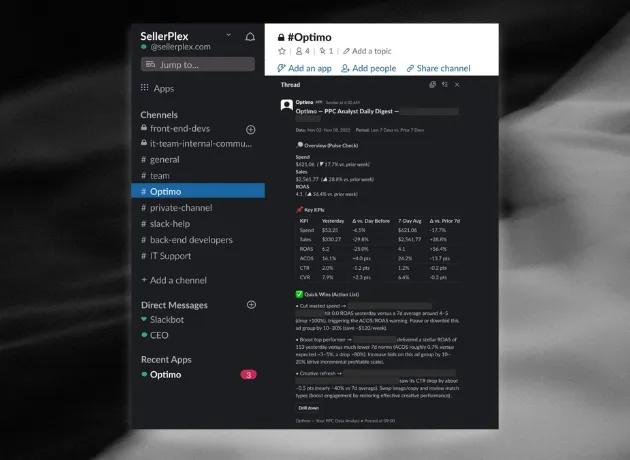This screenshot has height=460, width=630.
Task: Open the Apps grid in sidebar
Action: [x=158, y=88]
